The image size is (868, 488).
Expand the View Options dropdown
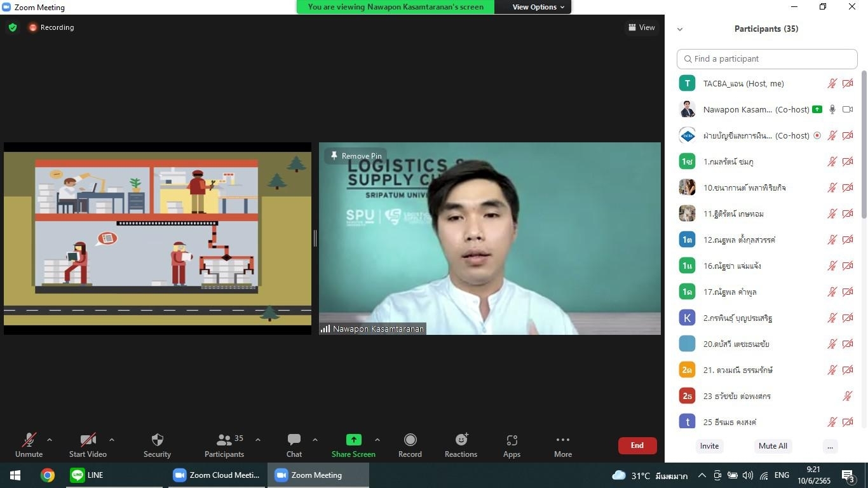pyautogui.click(x=538, y=7)
